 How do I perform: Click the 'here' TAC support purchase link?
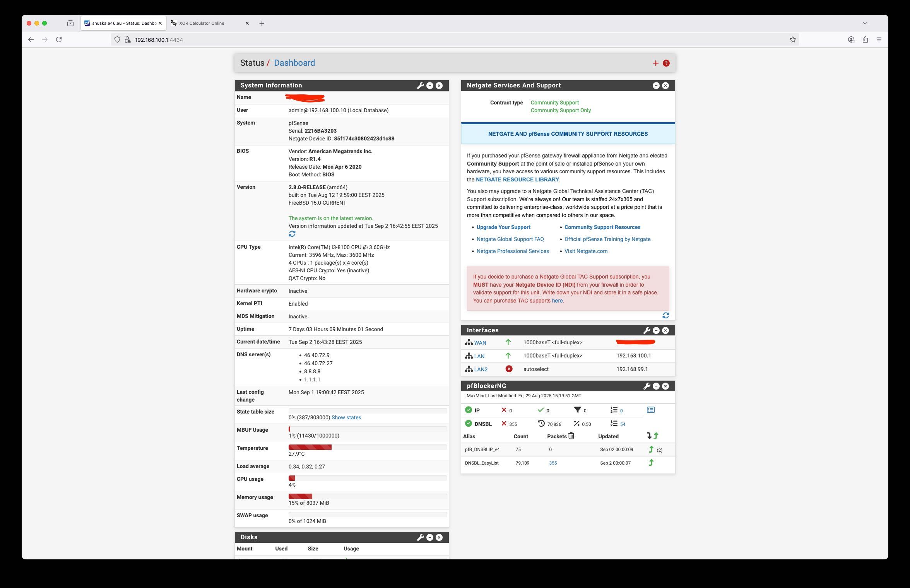[557, 301]
